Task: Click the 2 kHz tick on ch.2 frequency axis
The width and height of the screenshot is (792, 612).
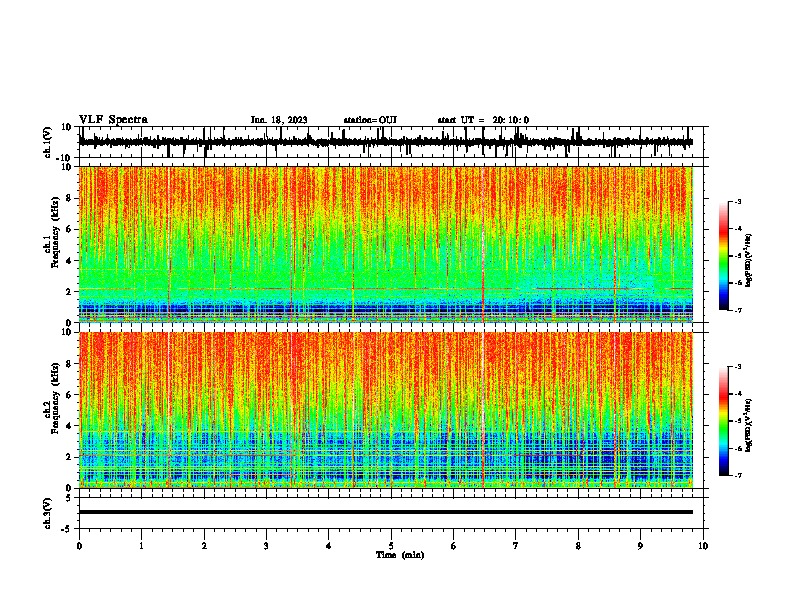Action: point(69,457)
